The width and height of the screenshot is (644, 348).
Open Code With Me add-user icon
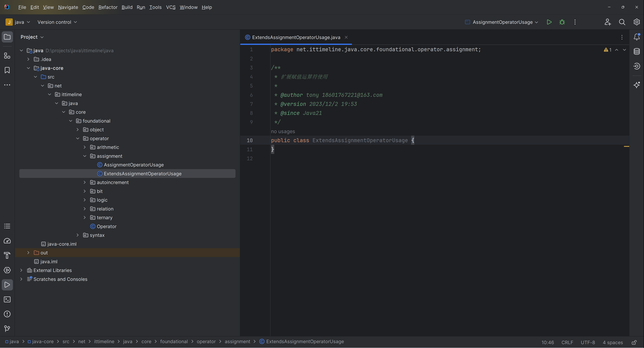click(607, 22)
